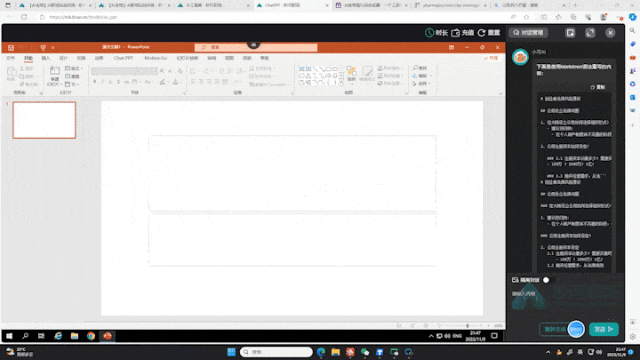Toggle the switch above the message input

tap(546, 280)
